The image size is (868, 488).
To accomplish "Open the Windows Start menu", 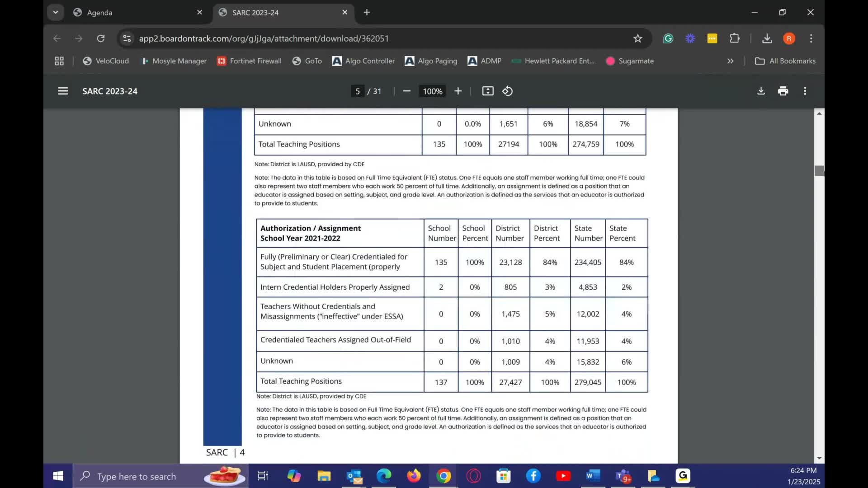I will [58, 476].
